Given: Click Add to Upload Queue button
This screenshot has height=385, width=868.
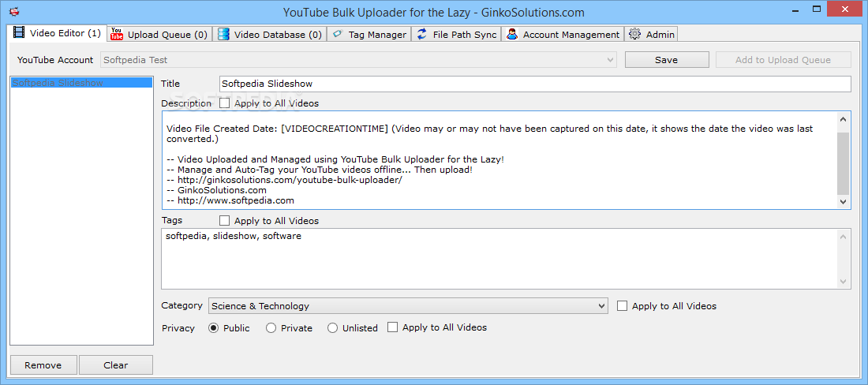Looking at the screenshot, I should (x=783, y=60).
